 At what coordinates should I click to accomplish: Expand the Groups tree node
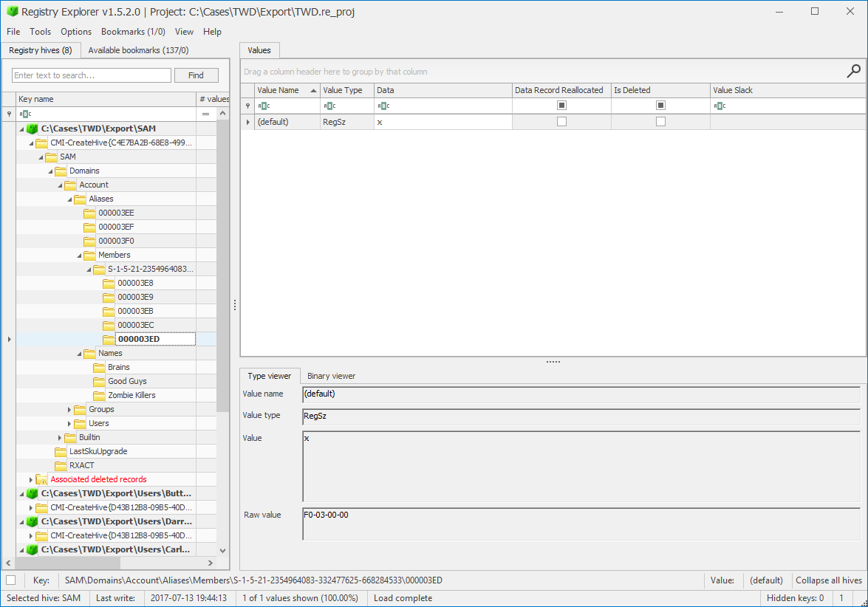tap(69, 409)
